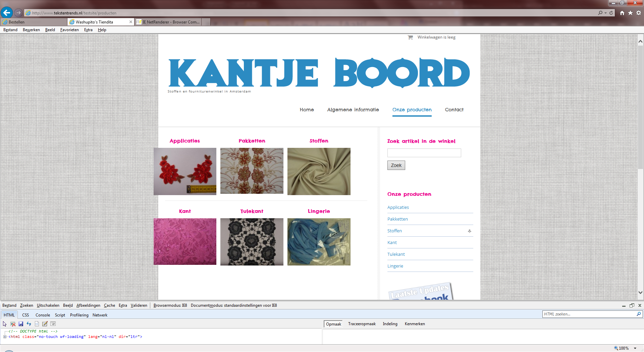Switch to the CSS tab
Screen dimensions: 644x352
[25, 315]
